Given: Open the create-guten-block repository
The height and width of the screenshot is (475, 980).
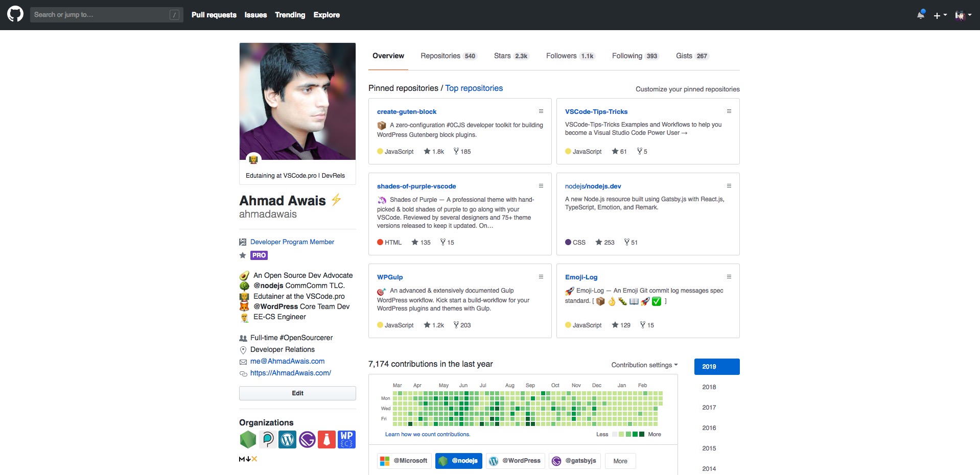Looking at the screenshot, I should click(x=407, y=111).
